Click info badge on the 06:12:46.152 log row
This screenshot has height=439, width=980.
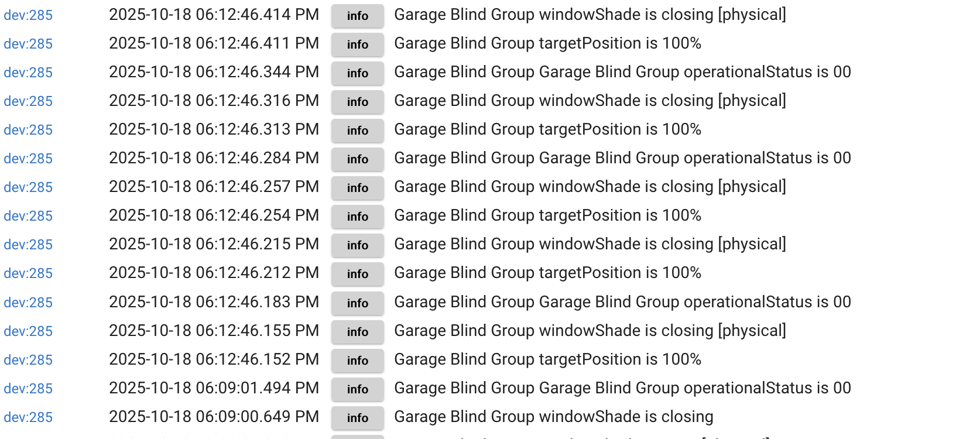(x=357, y=361)
